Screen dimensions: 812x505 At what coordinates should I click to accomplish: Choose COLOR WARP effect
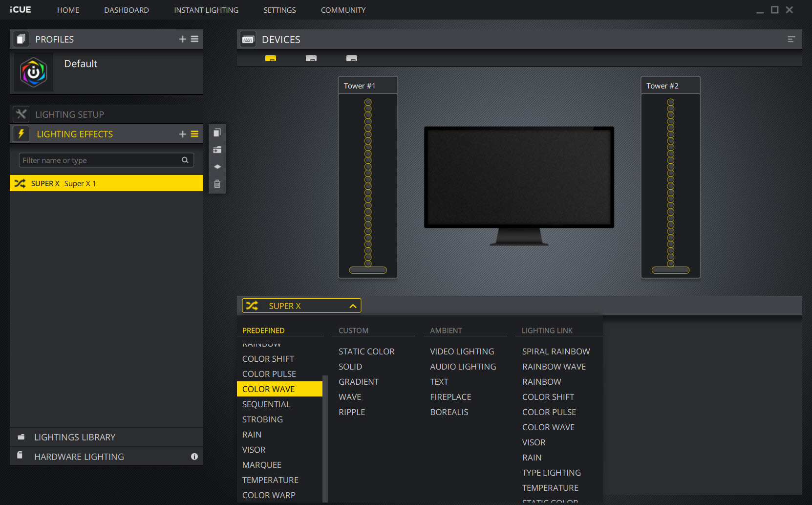(269, 495)
